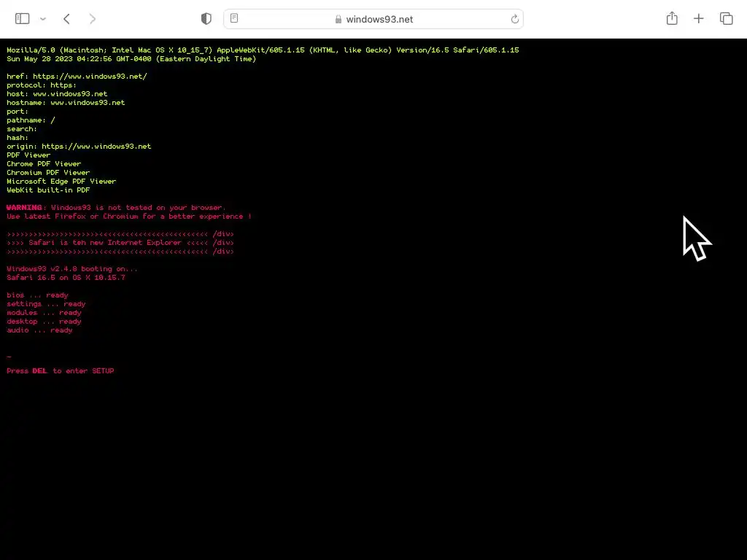This screenshot has height=560, width=747.
Task: Open the privacy report shield icon
Action: point(206,18)
